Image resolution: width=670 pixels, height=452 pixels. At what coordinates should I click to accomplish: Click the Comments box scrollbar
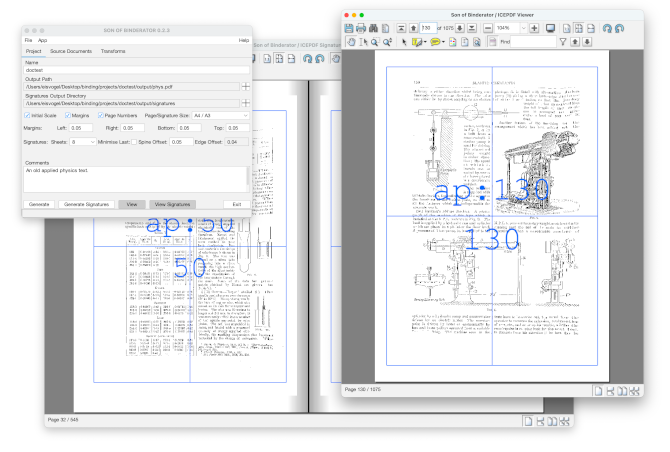point(248,178)
